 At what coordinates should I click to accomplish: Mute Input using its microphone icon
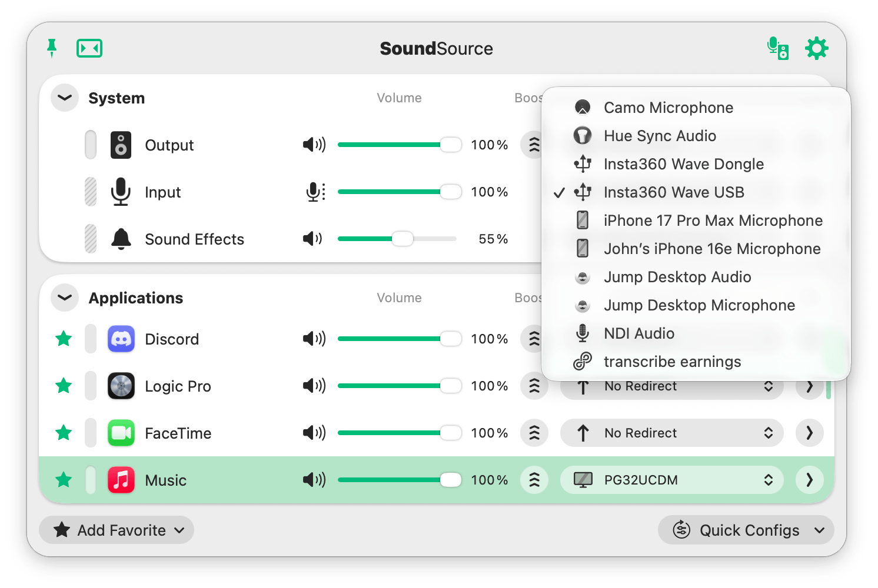point(316,192)
